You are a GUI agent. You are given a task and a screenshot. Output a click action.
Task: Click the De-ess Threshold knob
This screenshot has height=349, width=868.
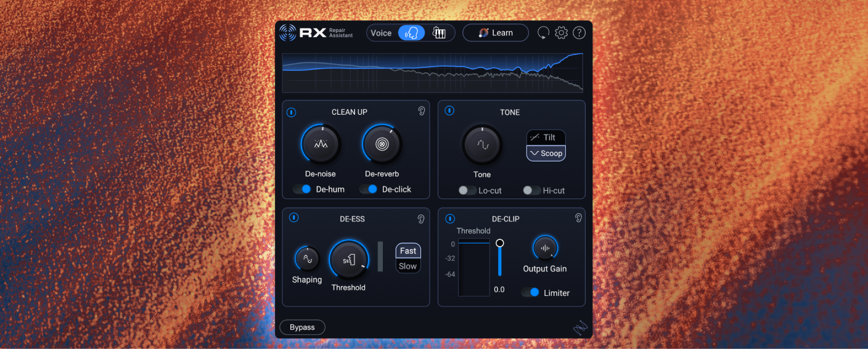point(349,260)
